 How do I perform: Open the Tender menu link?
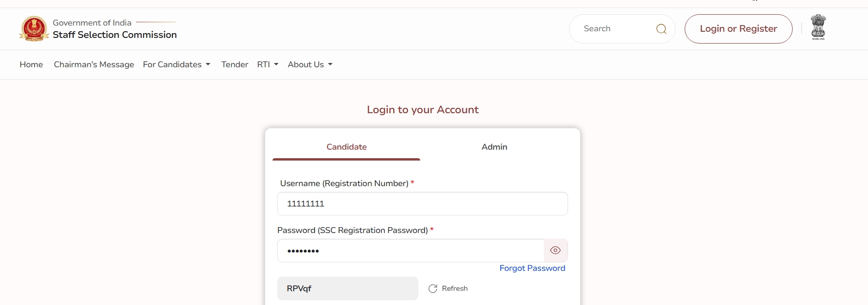tap(235, 64)
